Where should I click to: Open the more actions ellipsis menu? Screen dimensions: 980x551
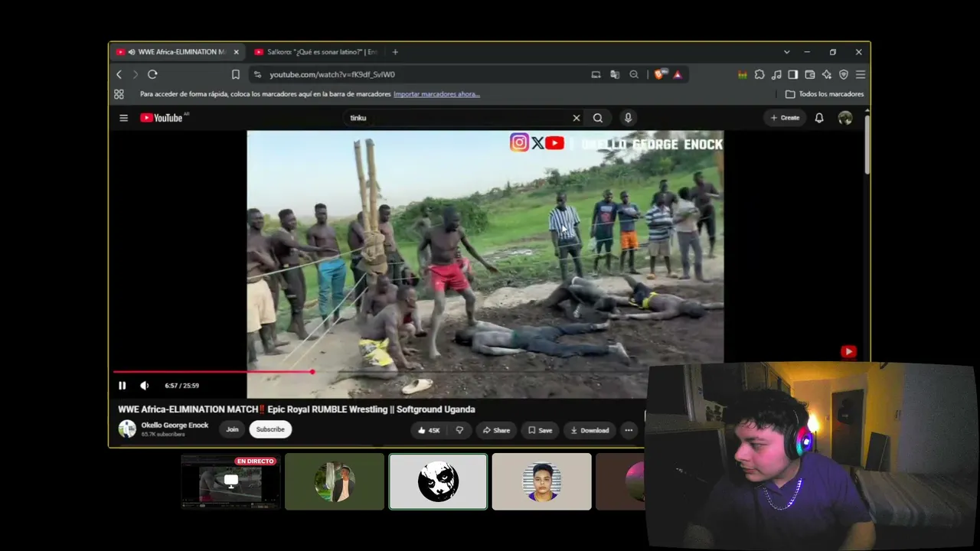(629, 430)
